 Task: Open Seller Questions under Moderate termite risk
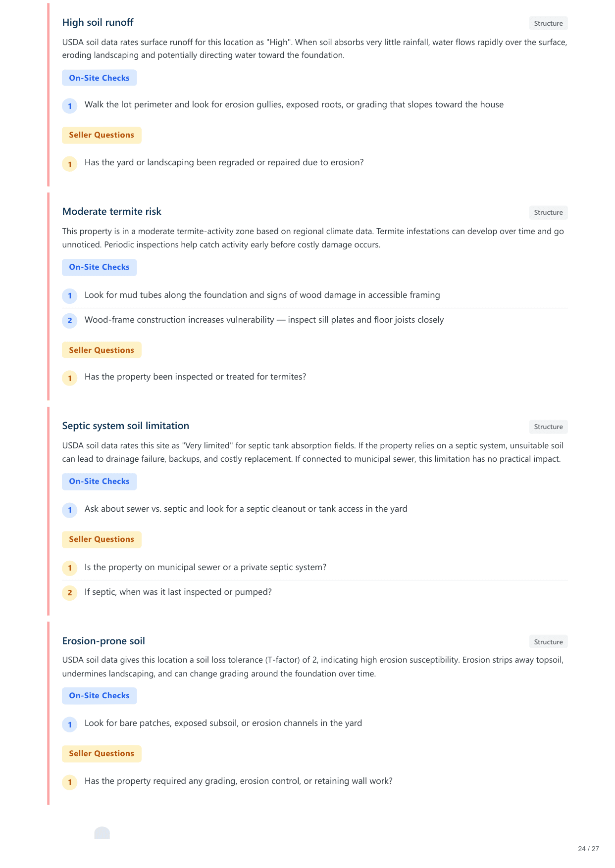pyautogui.click(x=102, y=350)
